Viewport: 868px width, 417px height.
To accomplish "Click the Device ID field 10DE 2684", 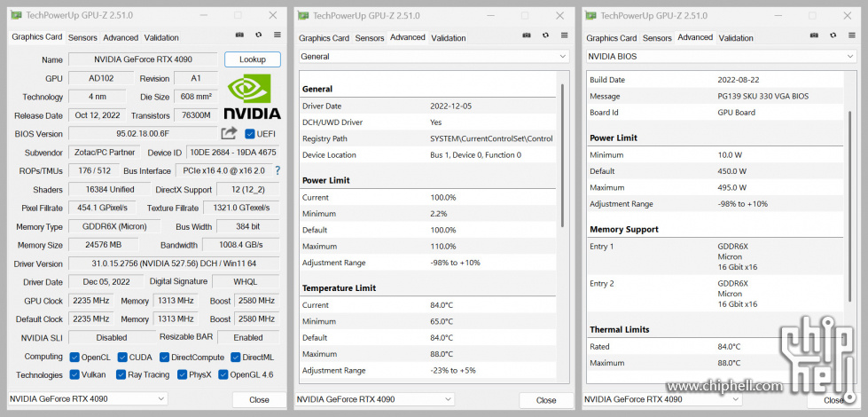I will 232,153.
